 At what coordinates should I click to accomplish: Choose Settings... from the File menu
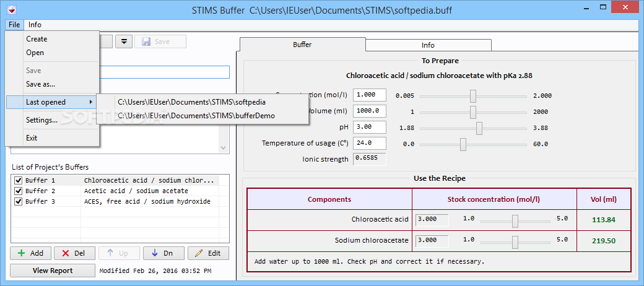point(41,120)
